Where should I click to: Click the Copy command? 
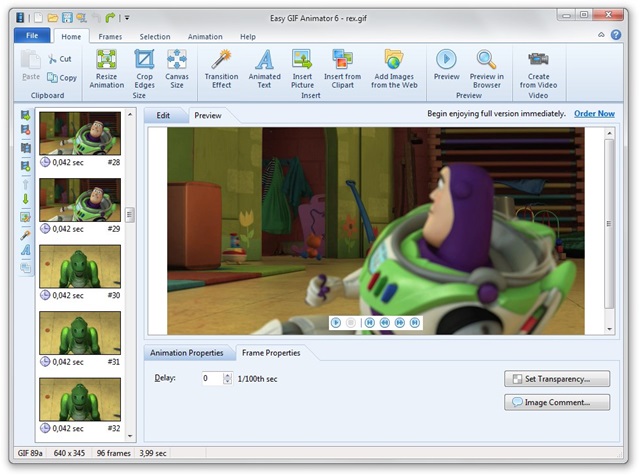(x=62, y=78)
